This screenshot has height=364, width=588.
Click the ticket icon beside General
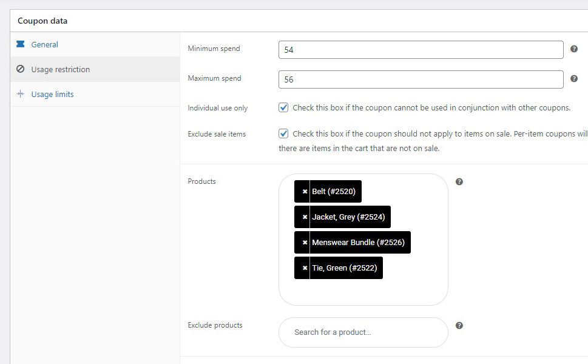[21, 44]
